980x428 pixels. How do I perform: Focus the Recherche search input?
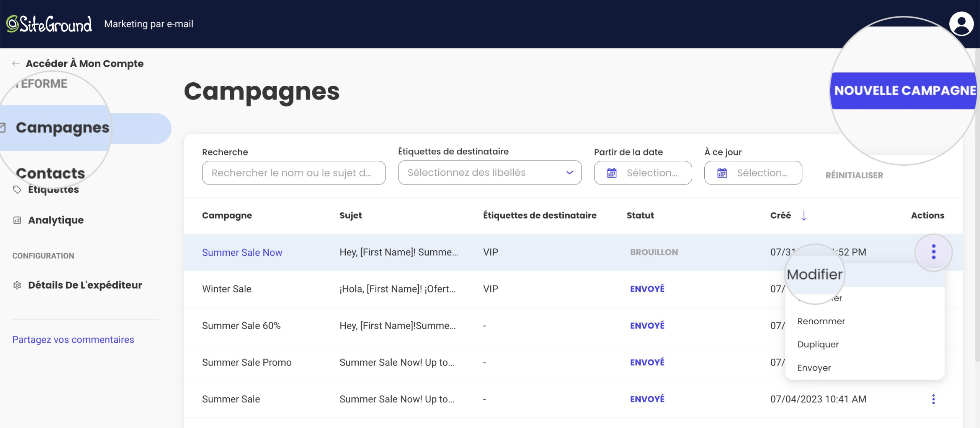tap(294, 173)
